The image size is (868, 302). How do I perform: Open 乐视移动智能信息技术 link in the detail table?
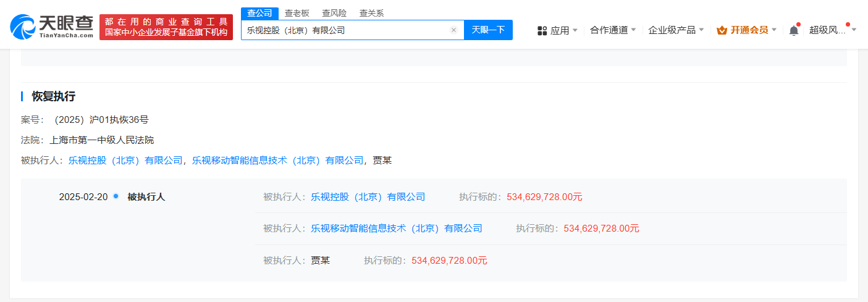tap(397, 229)
